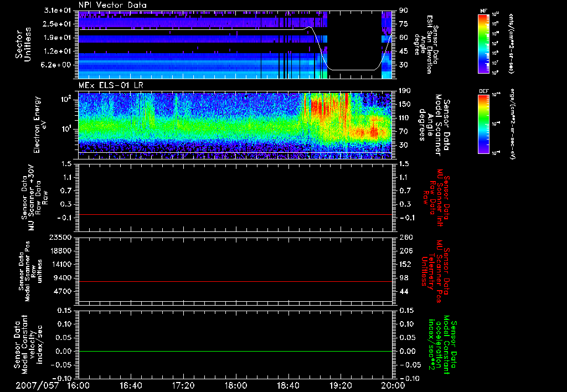567x392 pixels.
Task: Click the '14100' scanner position tick value
Action: [61, 264]
